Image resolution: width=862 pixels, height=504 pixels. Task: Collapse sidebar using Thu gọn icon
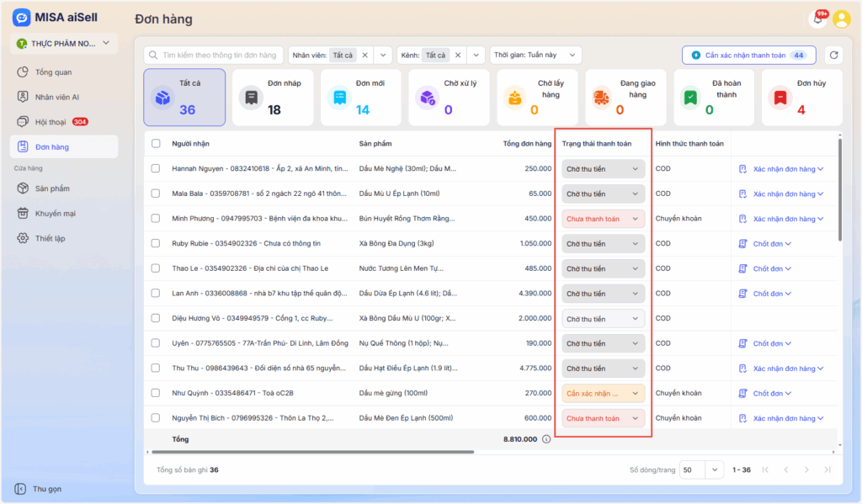[19, 489]
